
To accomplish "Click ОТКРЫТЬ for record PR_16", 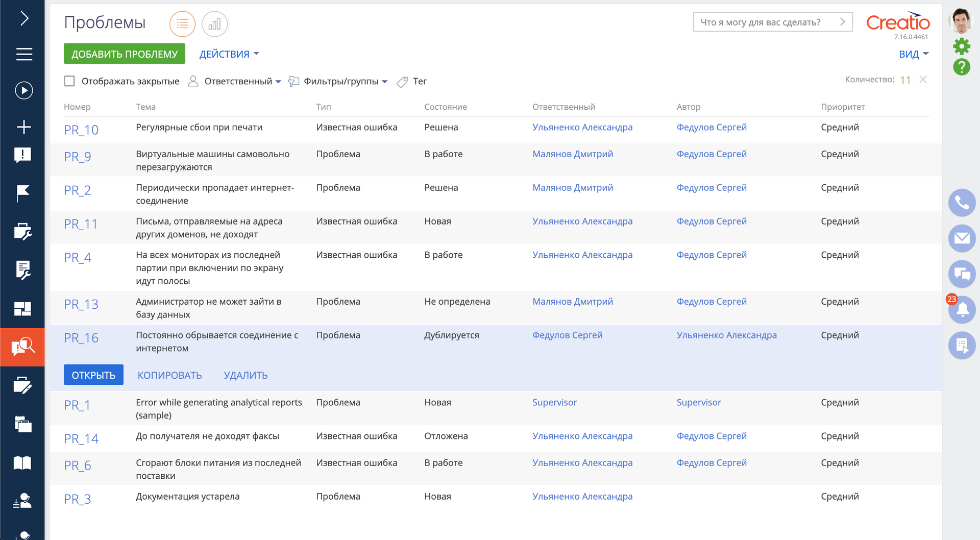I will (93, 375).
